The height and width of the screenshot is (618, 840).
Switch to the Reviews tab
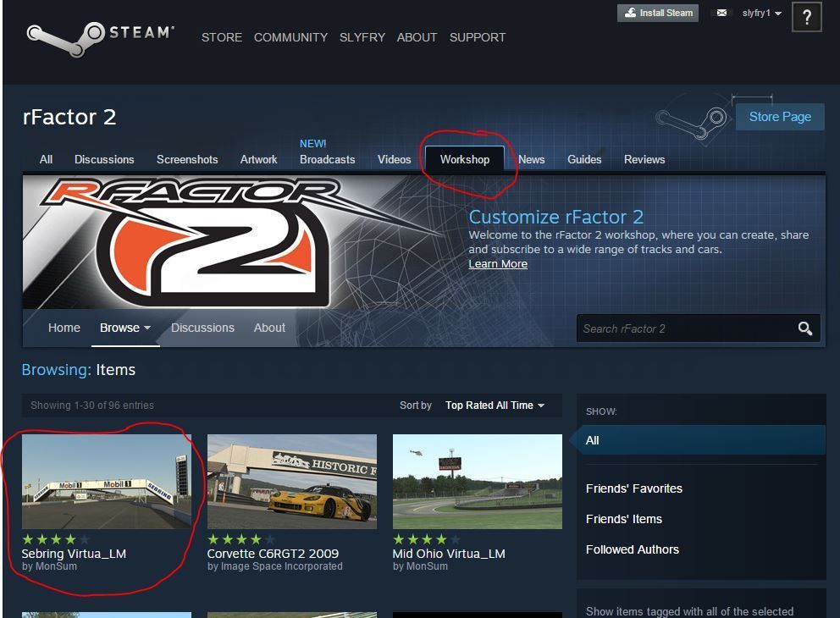coord(644,160)
